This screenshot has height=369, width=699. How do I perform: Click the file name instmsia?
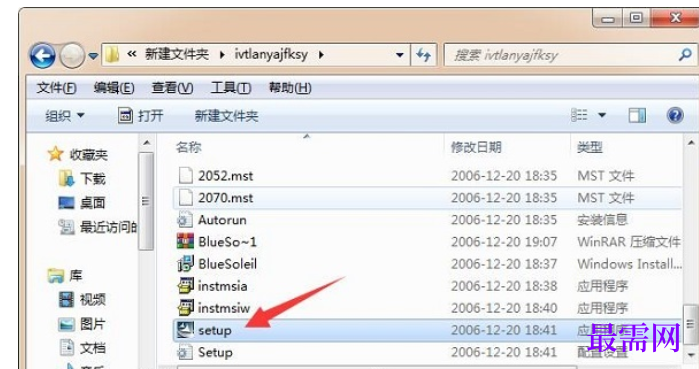[x=222, y=286]
